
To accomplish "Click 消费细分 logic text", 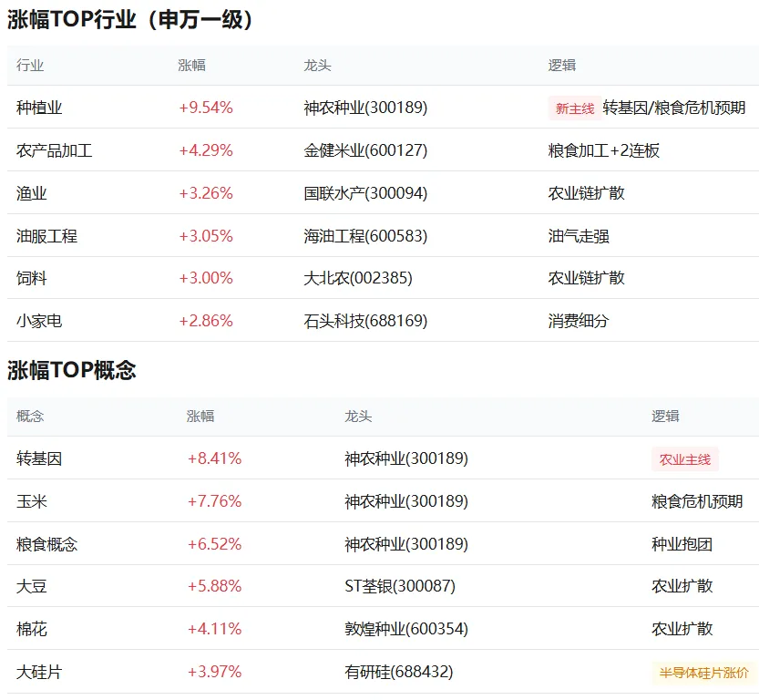I will (579, 321).
